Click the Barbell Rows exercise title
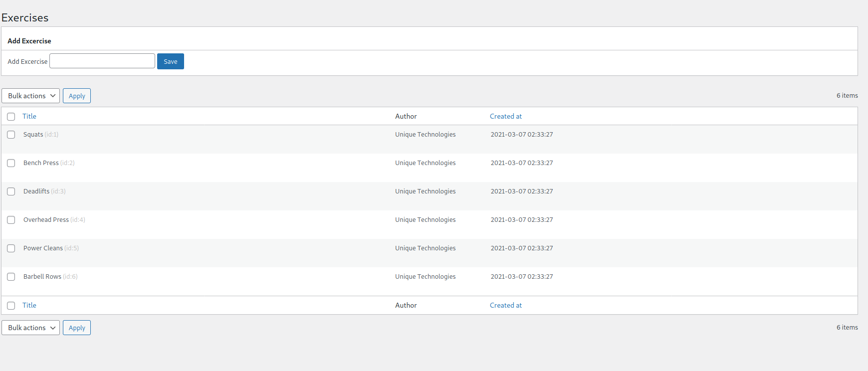 pos(42,277)
